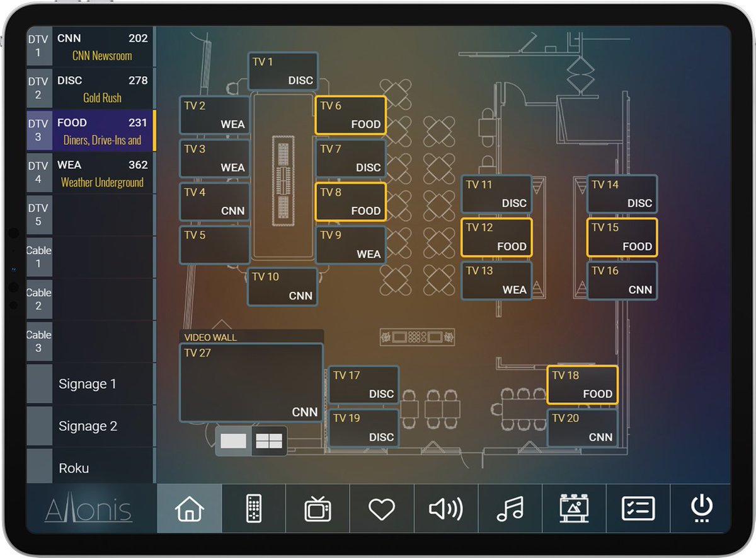756x558 pixels.
Task: Select TV 13 showing WEA
Action: point(496,281)
